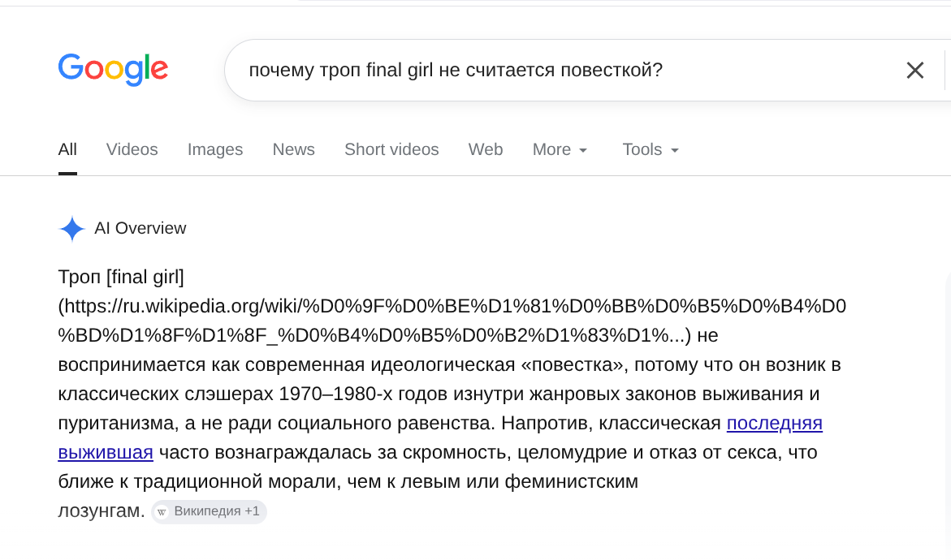Open the Short videos tab

(x=391, y=149)
